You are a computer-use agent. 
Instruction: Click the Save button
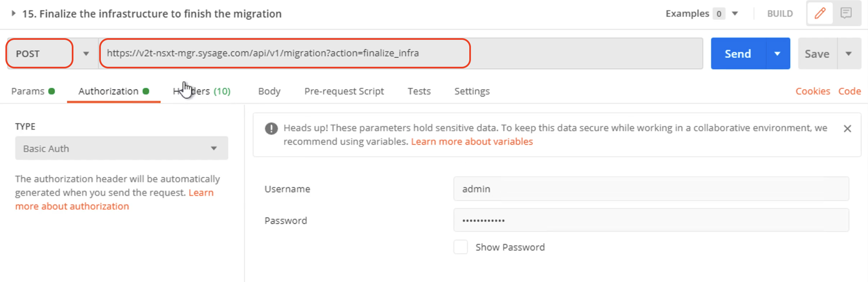(x=817, y=53)
